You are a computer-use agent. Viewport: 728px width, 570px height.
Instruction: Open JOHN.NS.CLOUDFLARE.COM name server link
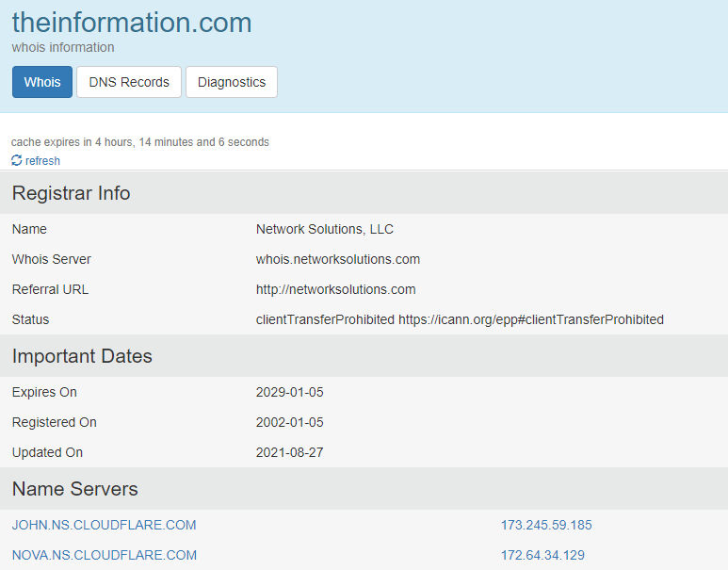(104, 525)
